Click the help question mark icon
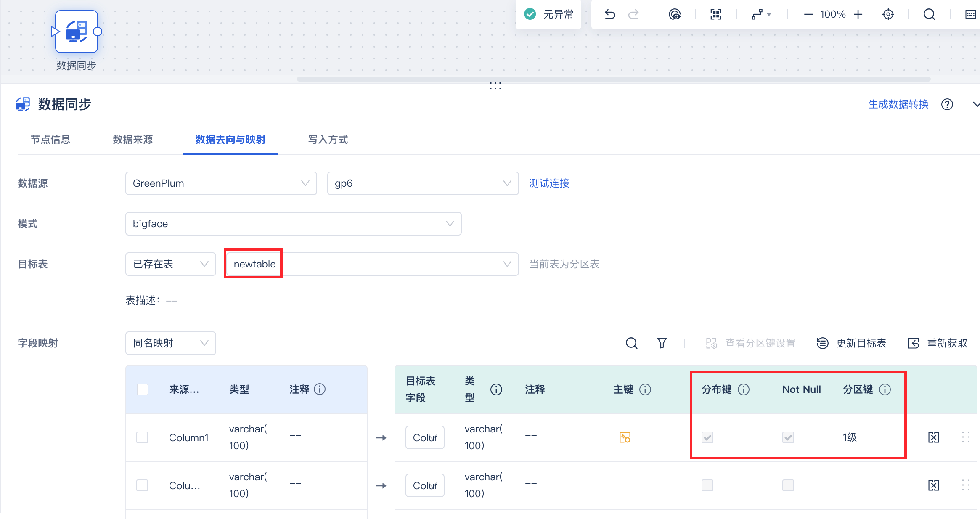The height and width of the screenshot is (519, 980). (x=947, y=104)
